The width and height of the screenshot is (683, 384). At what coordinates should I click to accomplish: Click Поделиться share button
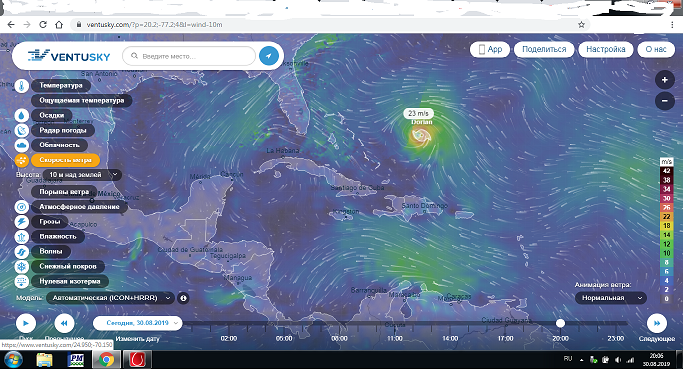544,50
